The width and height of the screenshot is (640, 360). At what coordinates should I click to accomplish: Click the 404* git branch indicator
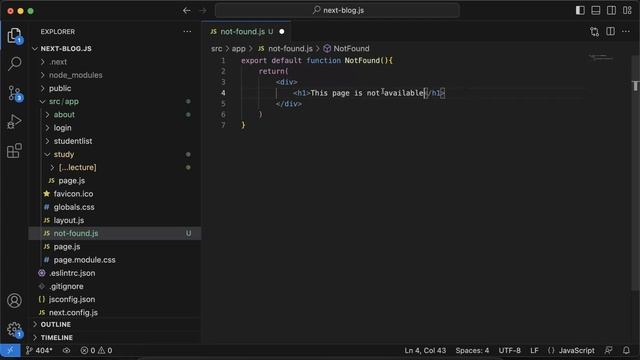tap(39, 350)
